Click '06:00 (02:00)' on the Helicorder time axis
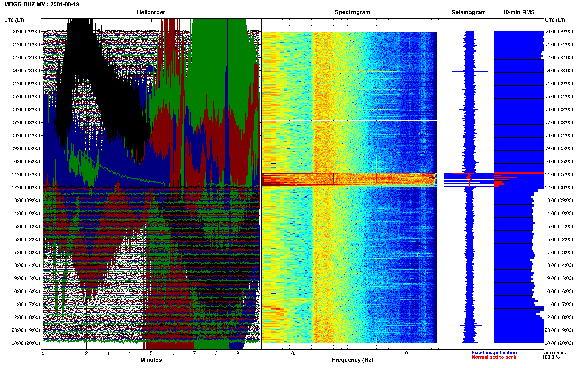This screenshot has height=368, width=588. coord(26,109)
